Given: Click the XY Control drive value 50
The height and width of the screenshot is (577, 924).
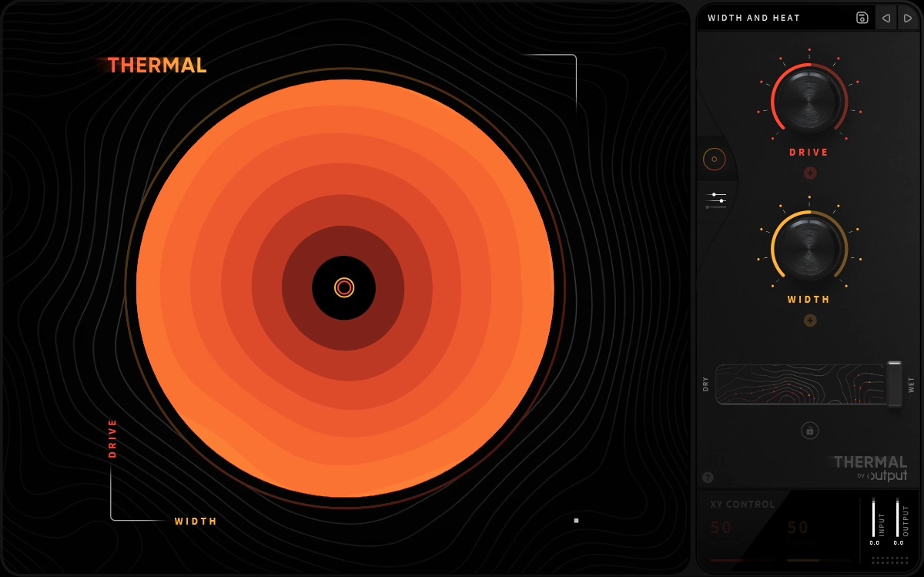Looking at the screenshot, I should tap(721, 528).
